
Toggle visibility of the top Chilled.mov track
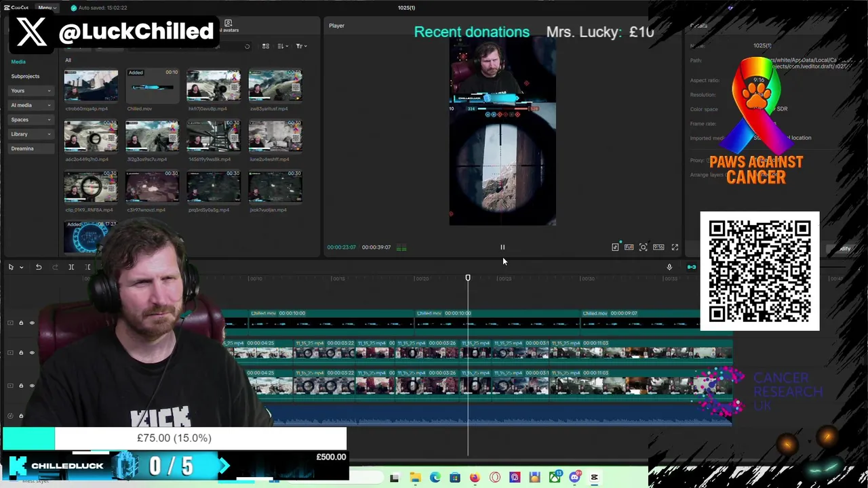click(32, 323)
